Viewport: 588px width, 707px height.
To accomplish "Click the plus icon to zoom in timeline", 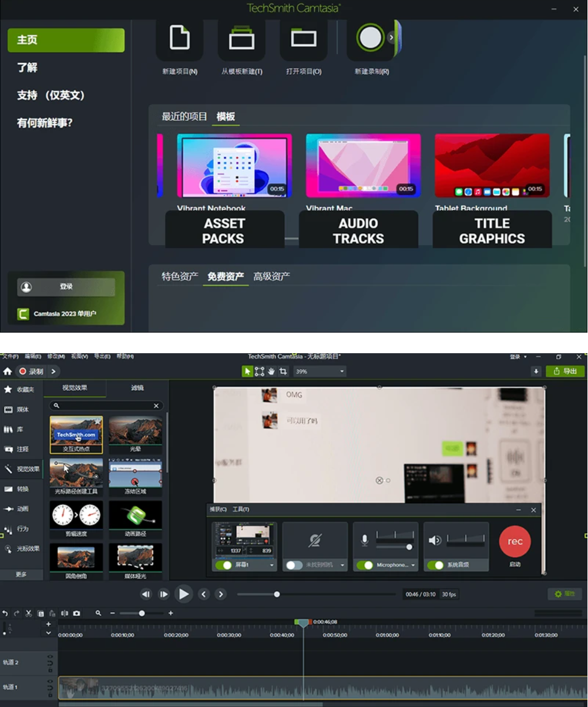I will tap(170, 613).
